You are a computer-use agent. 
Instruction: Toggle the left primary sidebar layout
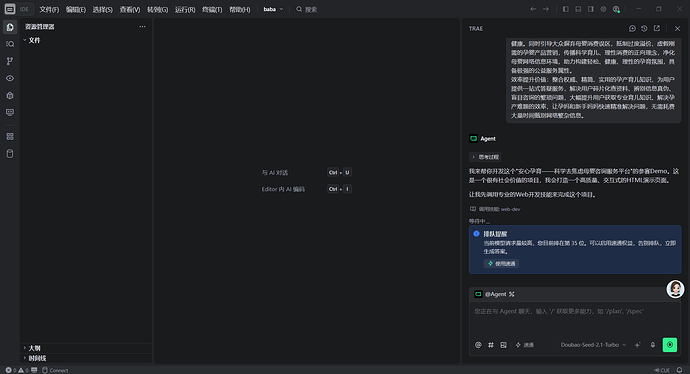click(565, 9)
